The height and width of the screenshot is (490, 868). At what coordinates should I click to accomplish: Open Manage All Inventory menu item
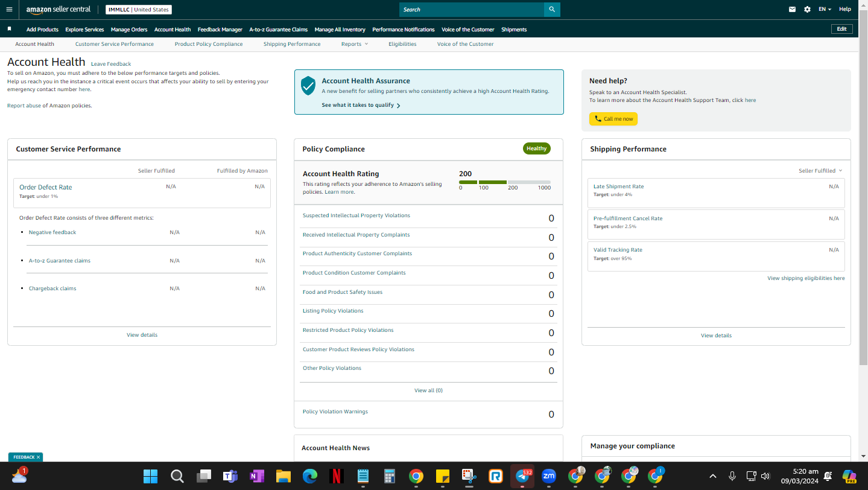[x=340, y=30]
